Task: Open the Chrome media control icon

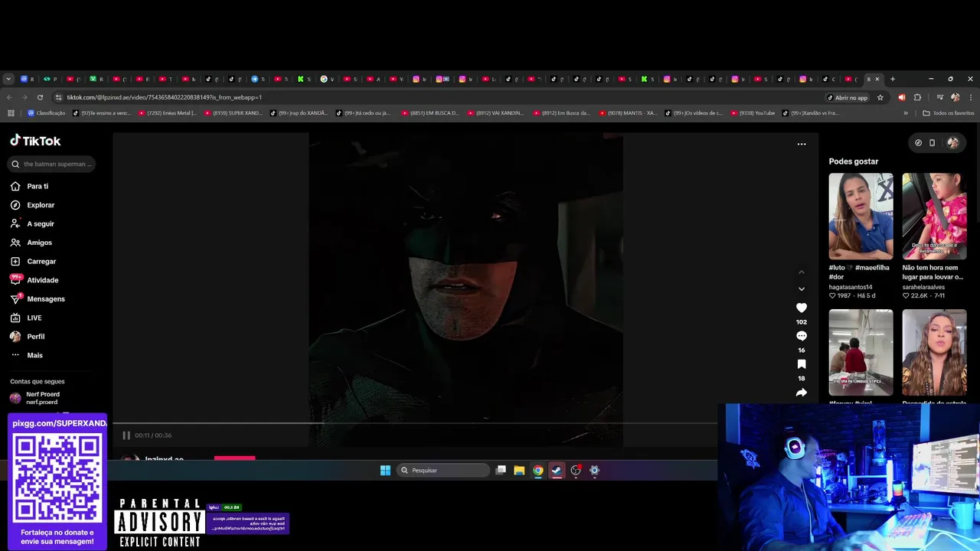Action: coord(939,97)
